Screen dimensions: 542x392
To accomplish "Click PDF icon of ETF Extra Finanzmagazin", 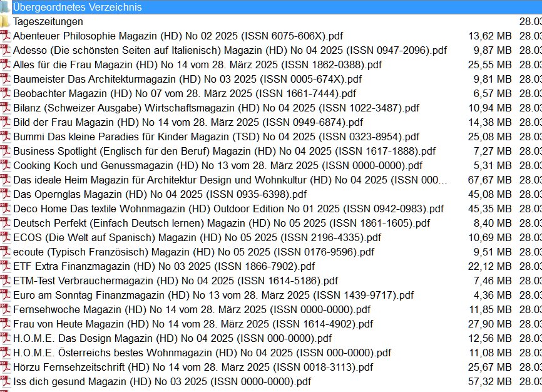I will [5, 266].
